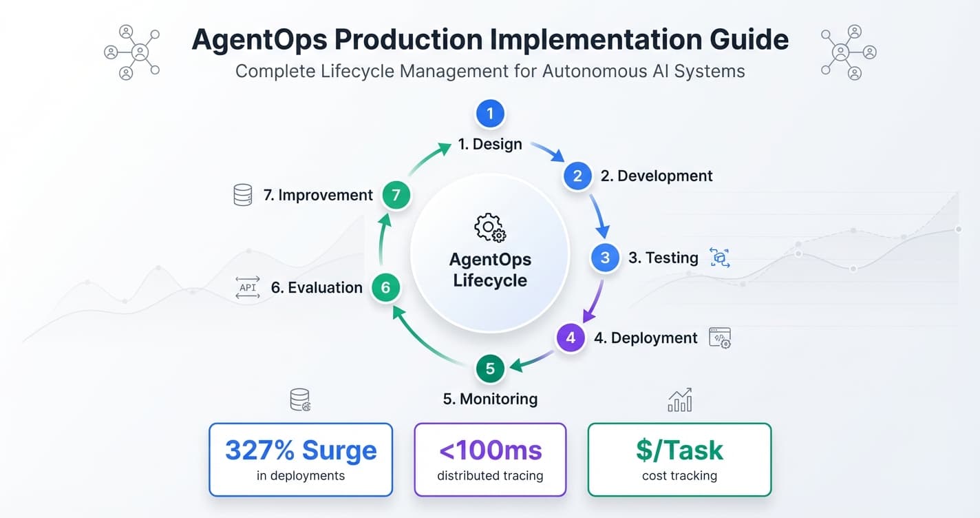Enable step 5 via its green Monitoring circle

click(x=489, y=369)
